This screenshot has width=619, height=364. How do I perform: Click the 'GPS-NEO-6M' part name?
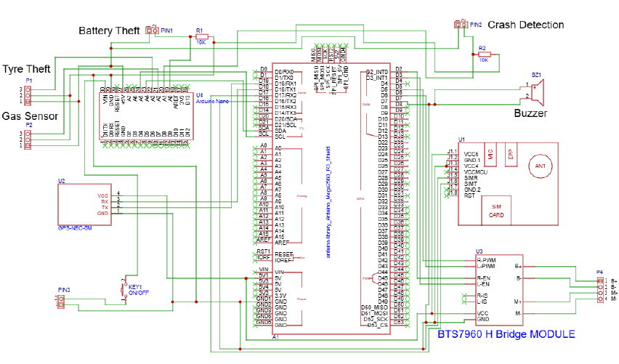(75, 228)
